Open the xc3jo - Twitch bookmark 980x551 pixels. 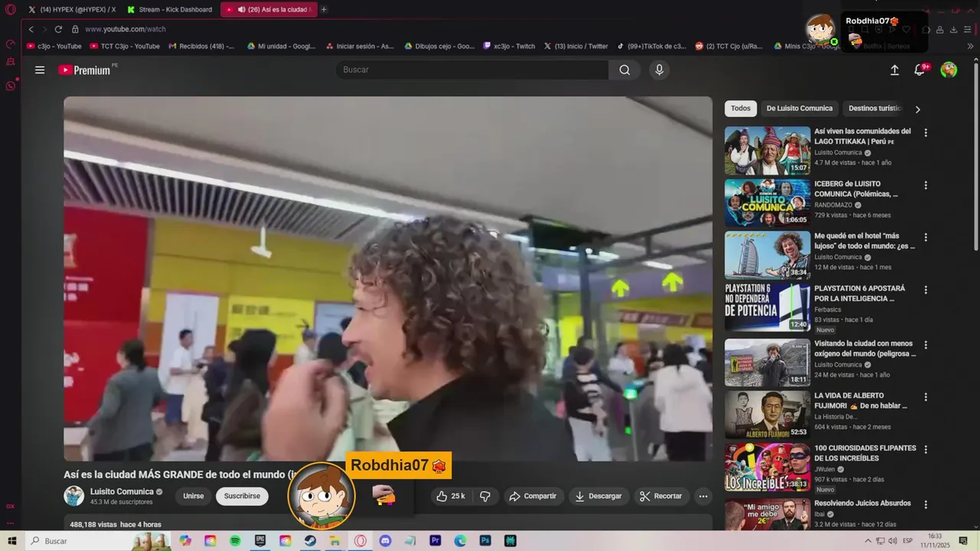[x=509, y=46]
